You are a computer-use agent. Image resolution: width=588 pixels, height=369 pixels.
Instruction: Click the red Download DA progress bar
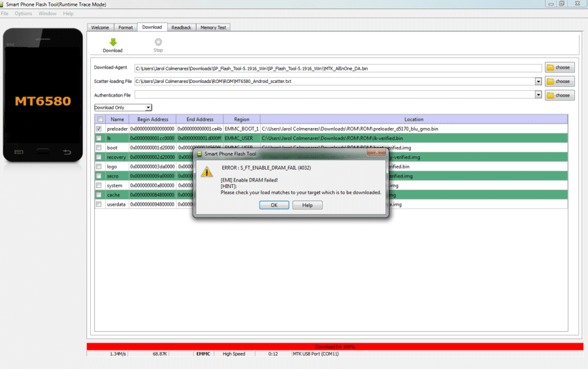[335, 347]
